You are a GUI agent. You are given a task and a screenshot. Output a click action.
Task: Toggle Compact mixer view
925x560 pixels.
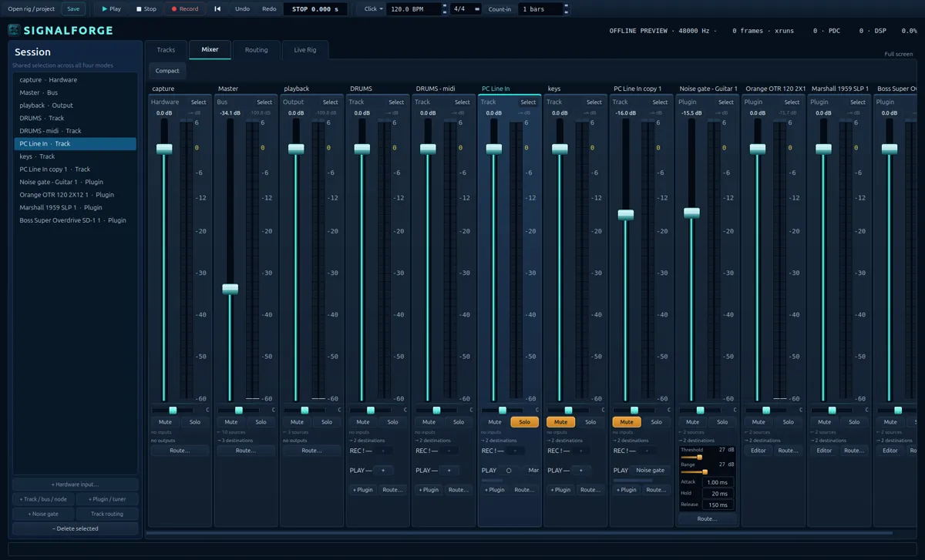[167, 71]
